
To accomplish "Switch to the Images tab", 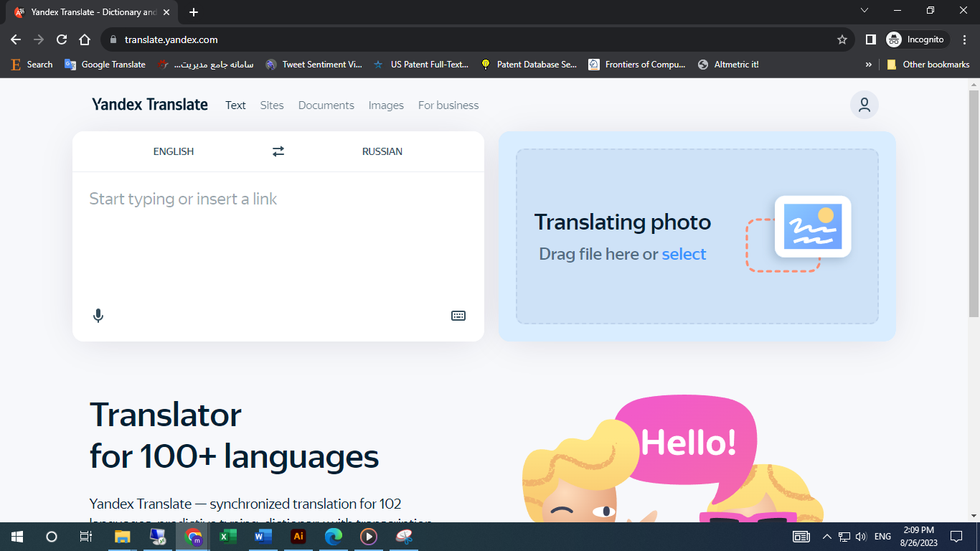I will 386,105.
